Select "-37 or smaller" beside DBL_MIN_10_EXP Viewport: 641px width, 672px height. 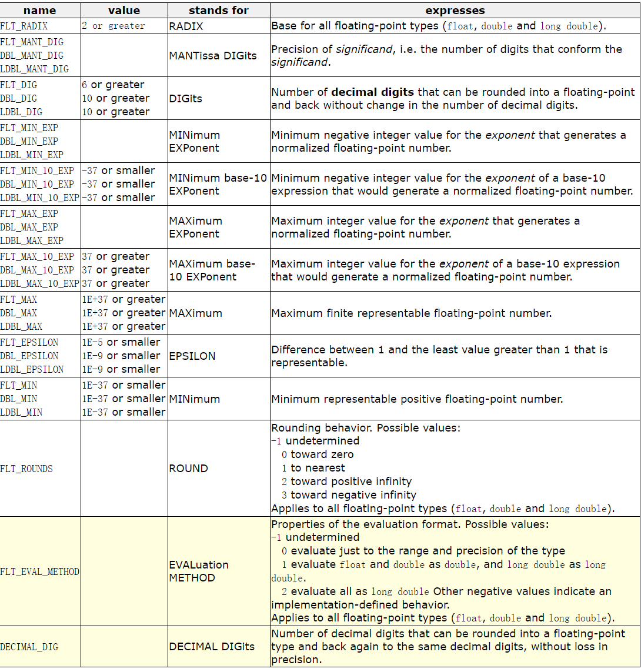tap(118, 184)
